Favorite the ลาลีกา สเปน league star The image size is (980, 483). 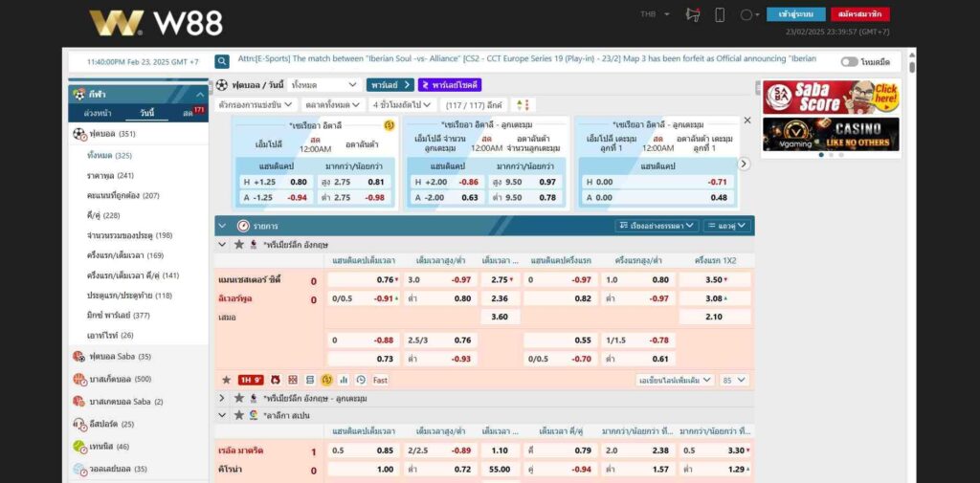(x=238, y=415)
